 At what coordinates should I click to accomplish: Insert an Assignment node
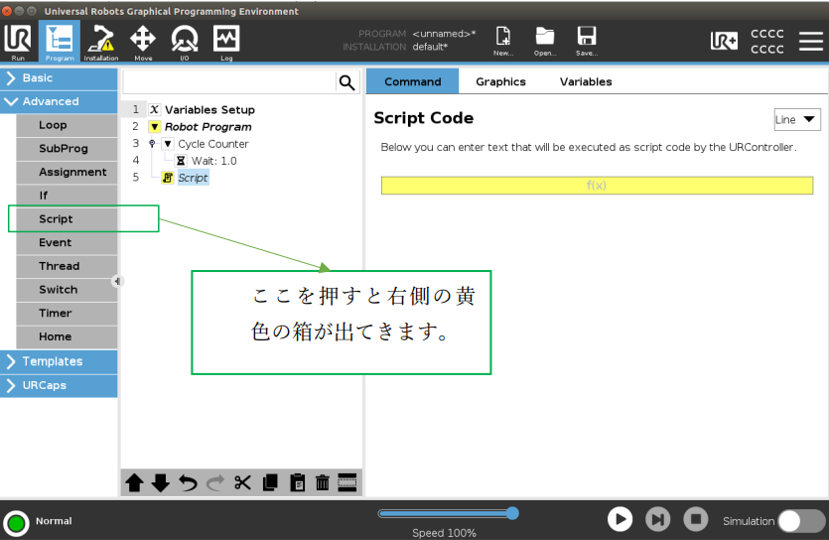[67, 172]
